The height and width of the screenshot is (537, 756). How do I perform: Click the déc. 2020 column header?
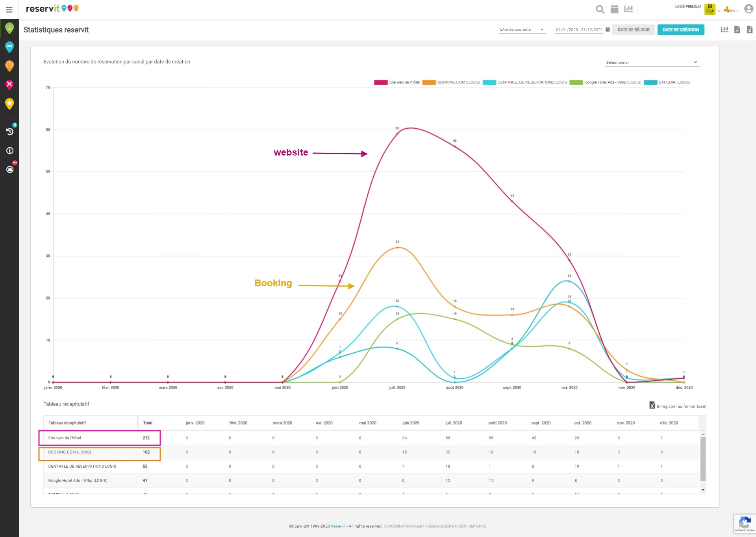pyautogui.click(x=669, y=423)
